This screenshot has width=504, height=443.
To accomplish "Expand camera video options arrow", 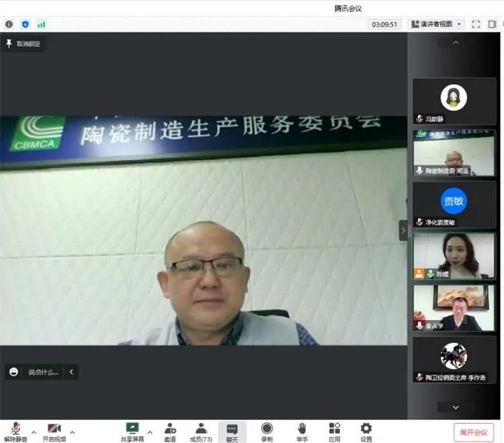I will (x=73, y=432).
